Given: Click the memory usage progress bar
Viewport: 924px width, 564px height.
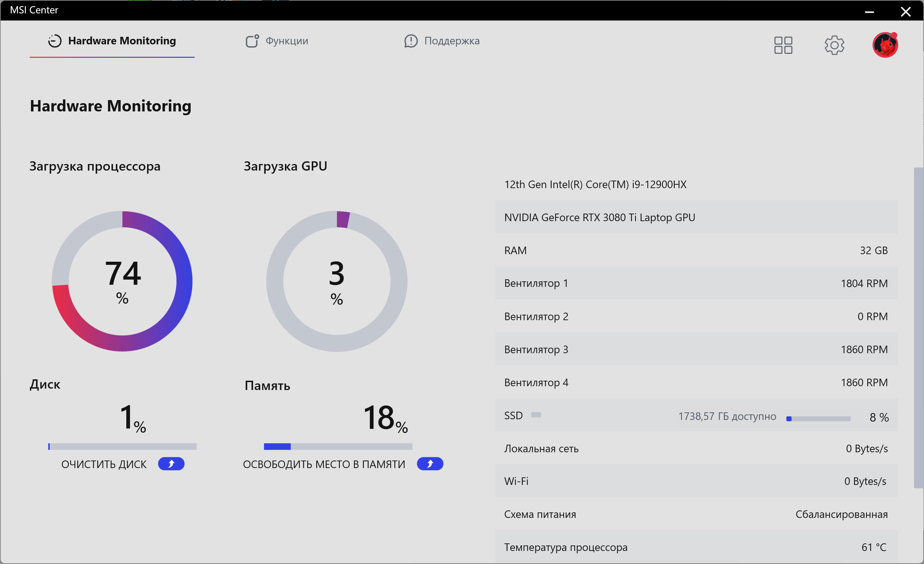Looking at the screenshot, I should pyautogui.click(x=338, y=446).
